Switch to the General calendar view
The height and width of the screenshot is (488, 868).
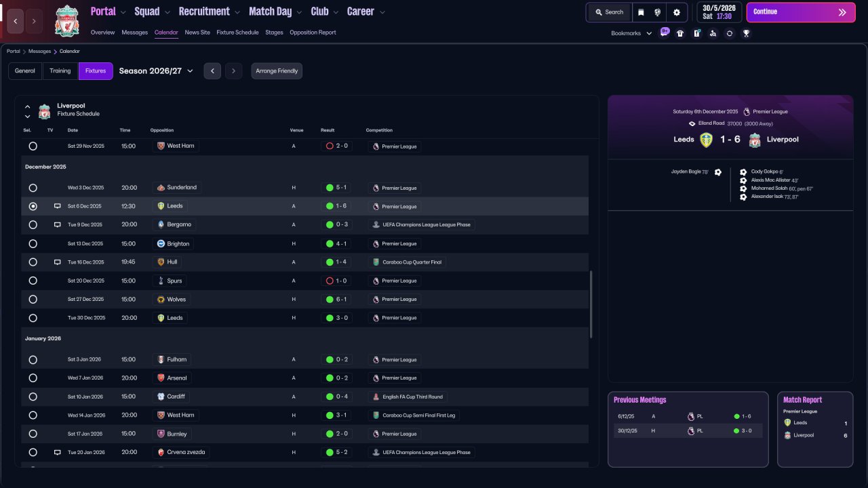pos(25,71)
